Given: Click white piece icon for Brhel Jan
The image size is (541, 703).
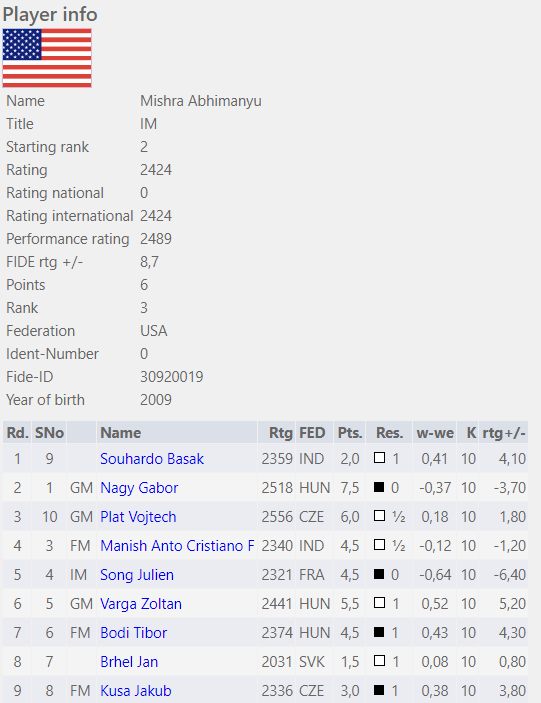Looking at the screenshot, I should tap(379, 660).
